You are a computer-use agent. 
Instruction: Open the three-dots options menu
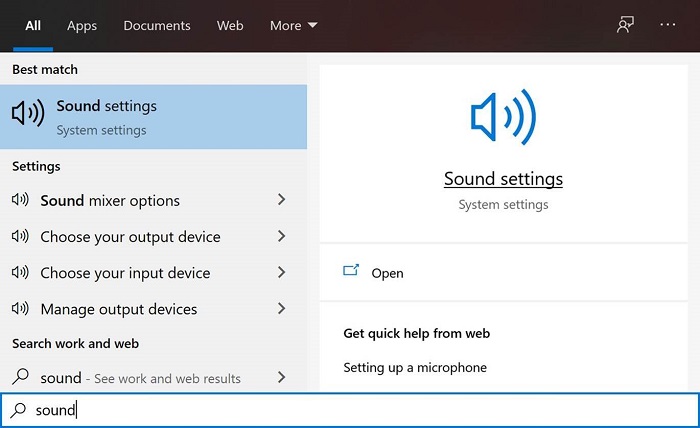(x=668, y=25)
